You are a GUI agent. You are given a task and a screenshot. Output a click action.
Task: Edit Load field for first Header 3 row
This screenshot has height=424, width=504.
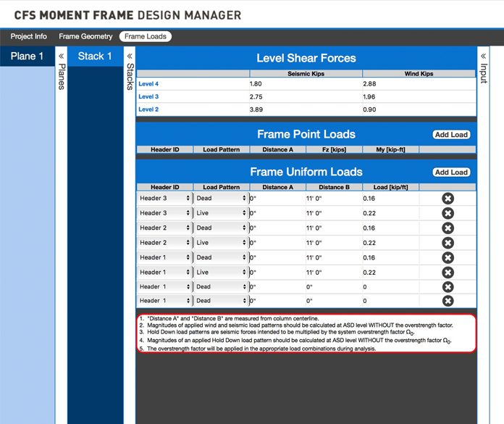390,198
